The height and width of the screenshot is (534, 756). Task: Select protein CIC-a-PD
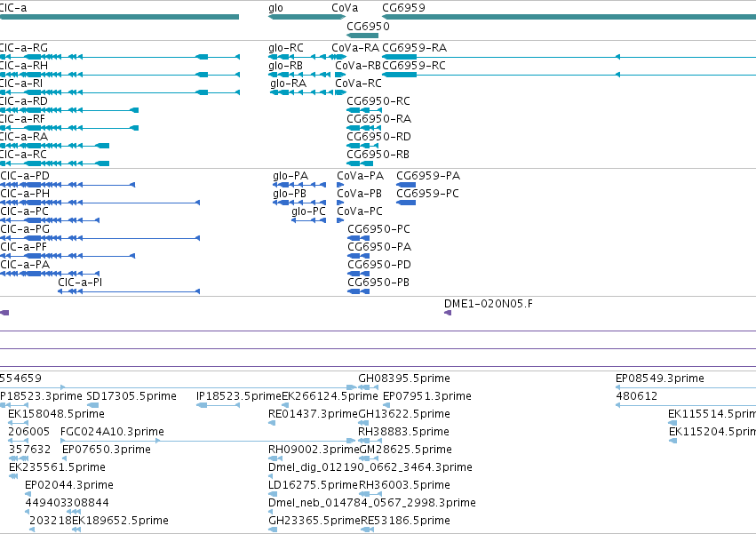coord(68,185)
